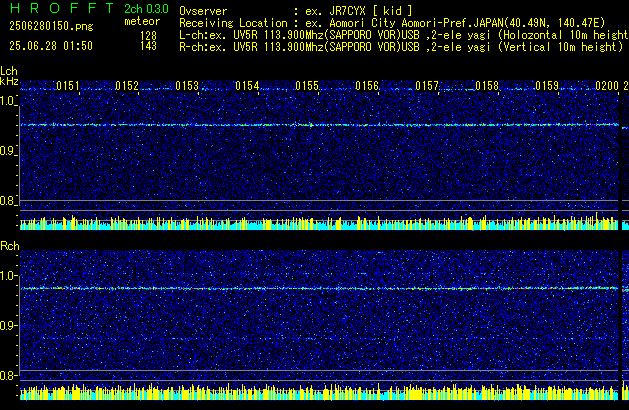
Task: Click the Rch yellow-cyan amplitude bar graph
Action: point(319,392)
